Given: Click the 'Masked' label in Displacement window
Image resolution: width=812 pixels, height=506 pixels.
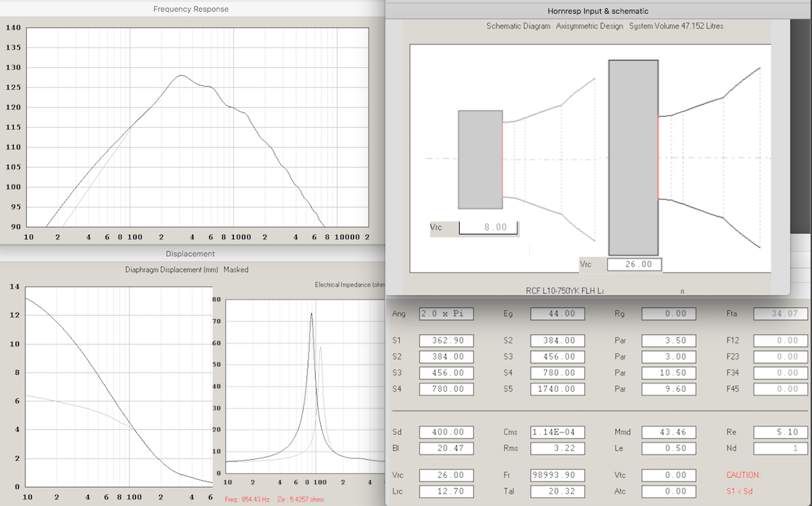Looking at the screenshot, I should coord(236,269).
